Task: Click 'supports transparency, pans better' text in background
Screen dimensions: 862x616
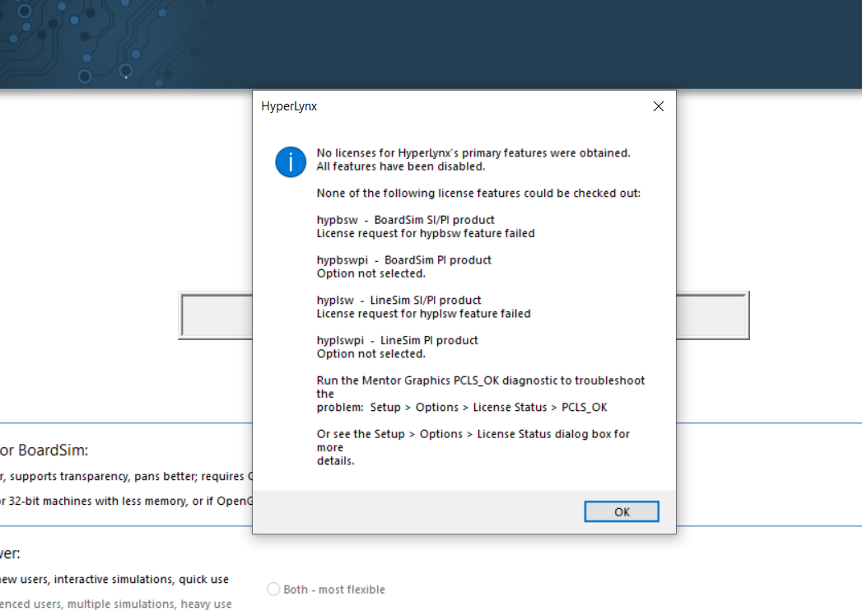Action: (x=104, y=476)
